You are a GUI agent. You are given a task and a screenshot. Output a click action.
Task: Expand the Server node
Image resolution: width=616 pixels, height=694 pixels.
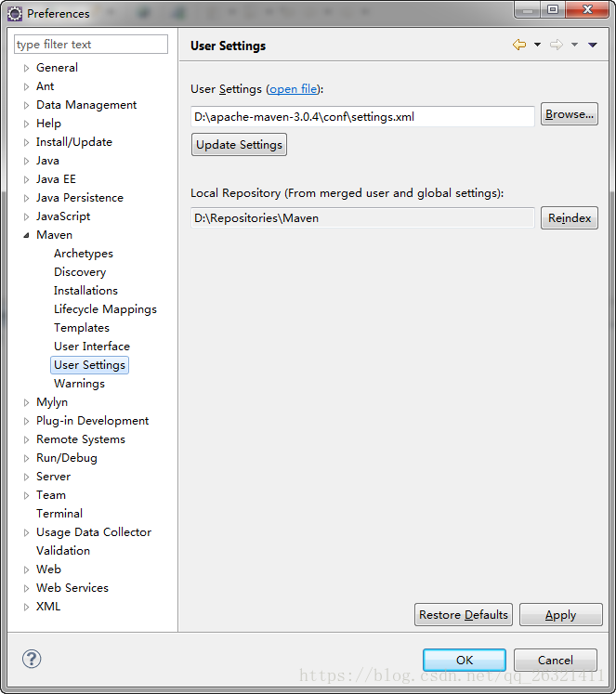[x=26, y=478]
